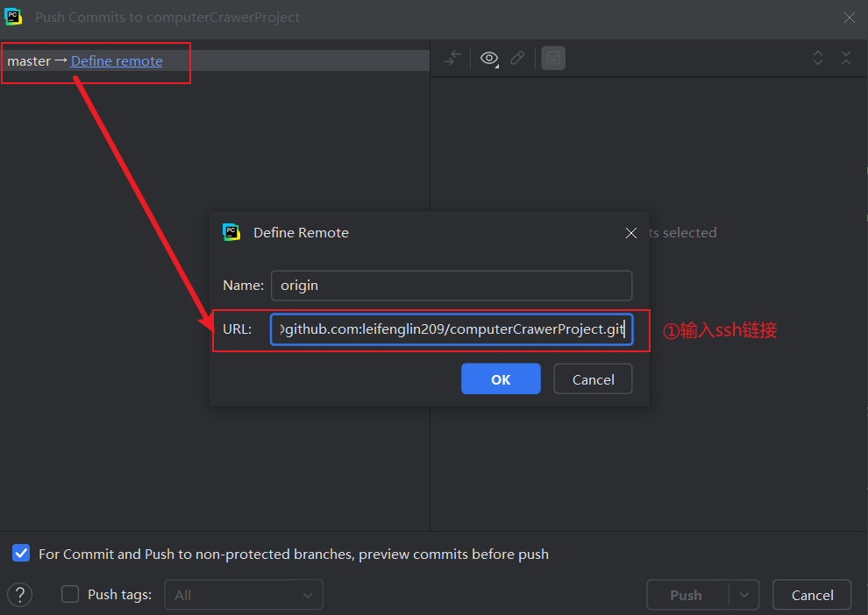Viewport: 868px width, 615px height.
Task: Toggle the commit details panel icon
Action: [553, 58]
